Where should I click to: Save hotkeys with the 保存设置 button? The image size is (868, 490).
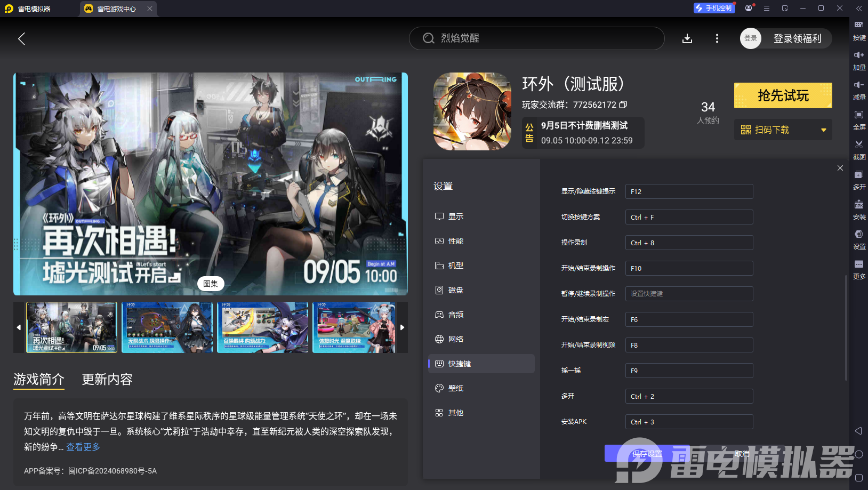(x=647, y=453)
